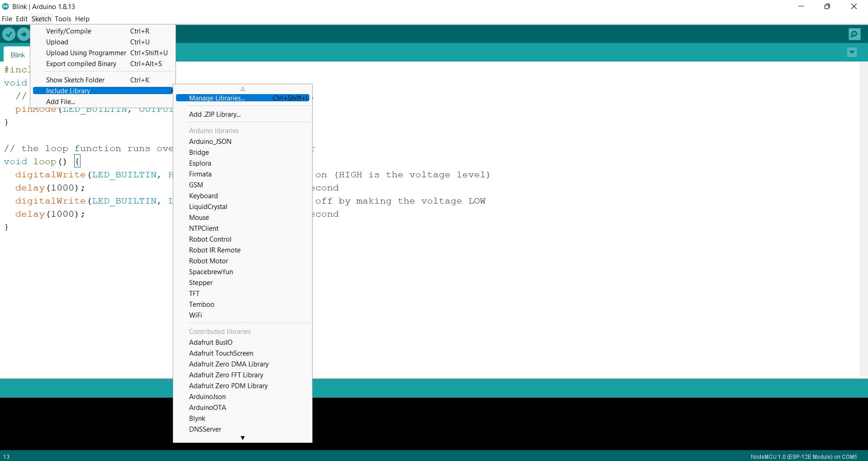
Task: Choose Upload in the Sketch menu
Action: 103,42
